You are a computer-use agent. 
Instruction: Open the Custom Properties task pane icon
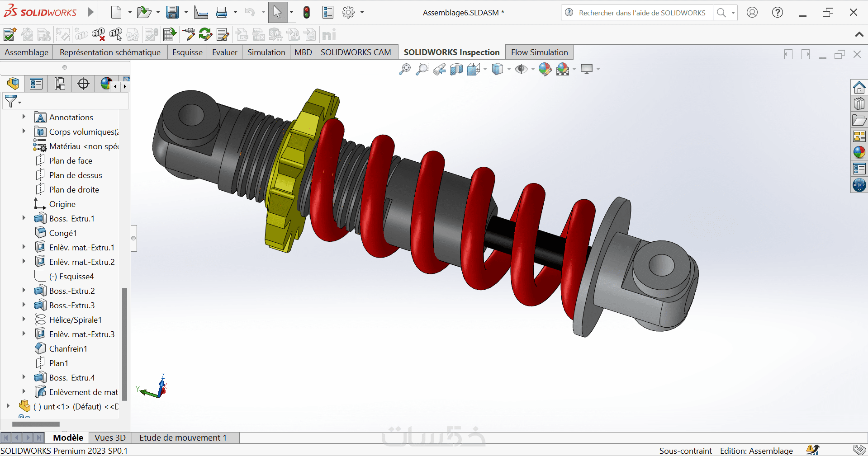coord(859,169)
